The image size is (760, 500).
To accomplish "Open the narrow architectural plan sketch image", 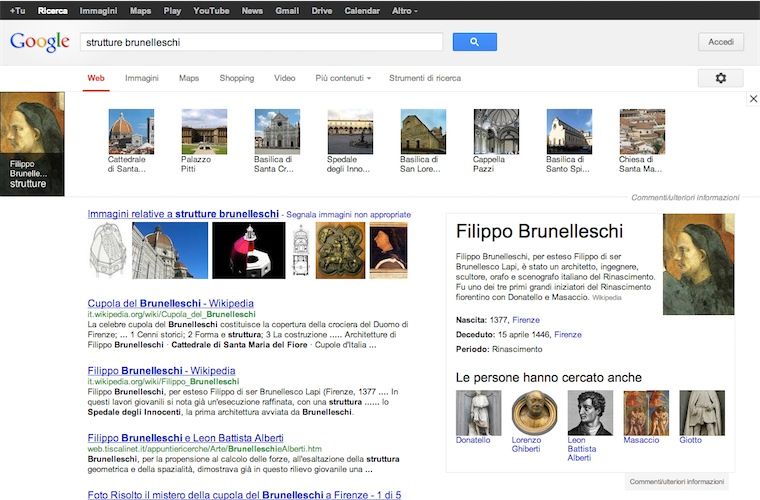I will coord(301,250).
